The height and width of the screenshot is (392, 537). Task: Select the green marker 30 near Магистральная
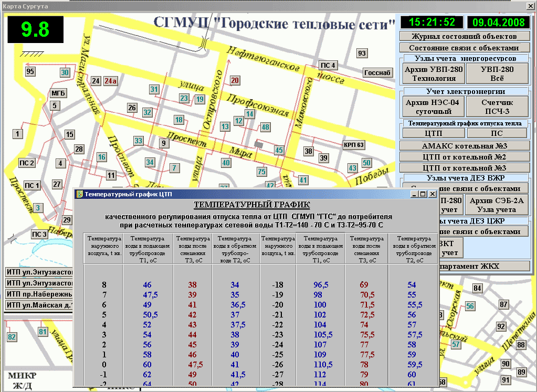tap(64, 72)
